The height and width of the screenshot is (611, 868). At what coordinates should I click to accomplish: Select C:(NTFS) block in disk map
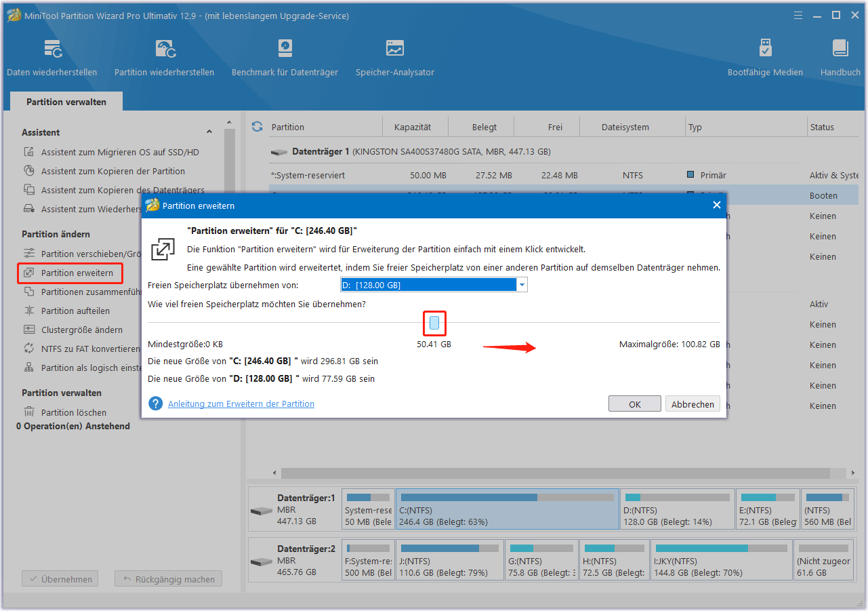507,509
